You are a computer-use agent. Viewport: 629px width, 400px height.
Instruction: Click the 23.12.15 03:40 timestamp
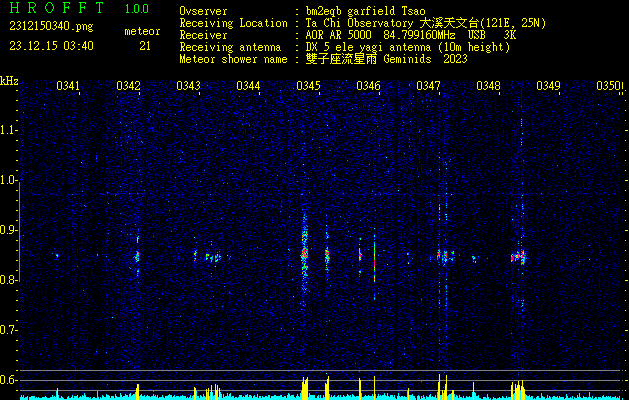(51, 45)
